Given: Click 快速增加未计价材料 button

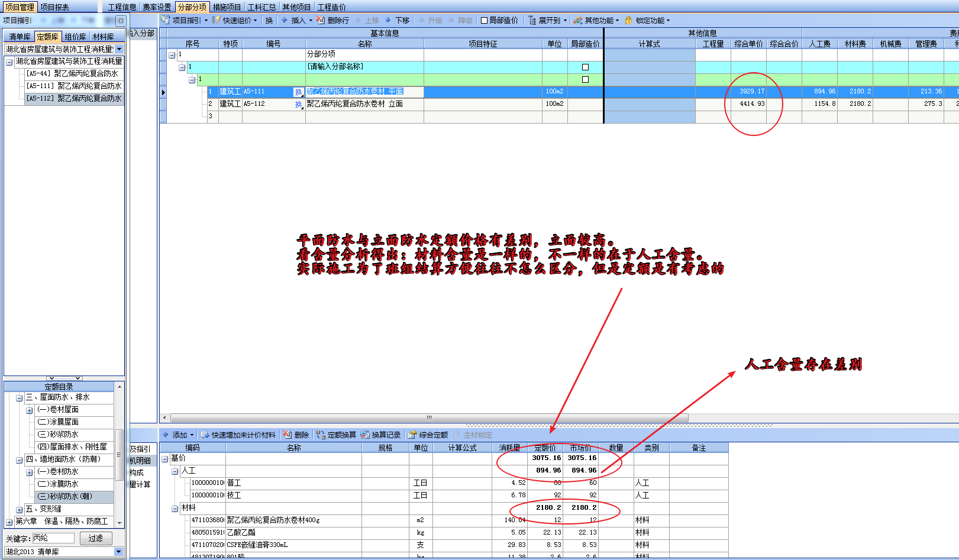Looking at the screenshot, I should tap(238, 435).
